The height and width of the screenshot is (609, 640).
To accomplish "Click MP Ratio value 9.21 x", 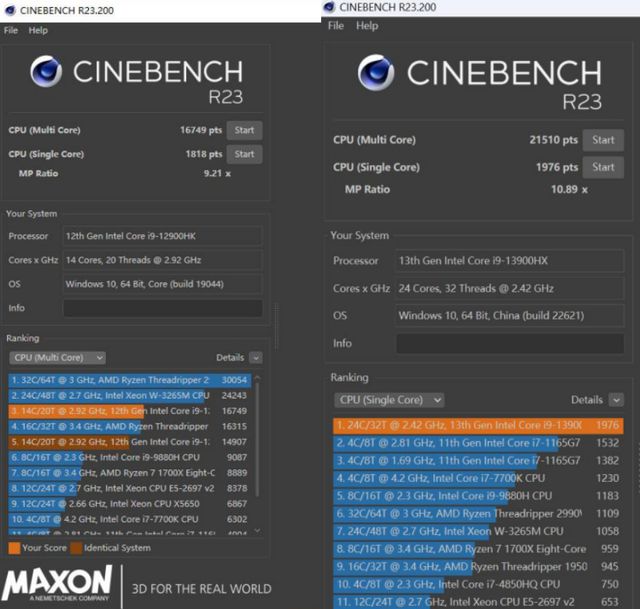I will tap(217, 173).
